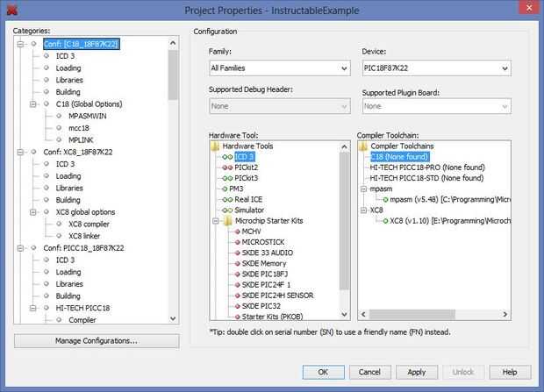
Task: Click Compiler Toolchain scroll right arrow
Action: click(505, 314)
